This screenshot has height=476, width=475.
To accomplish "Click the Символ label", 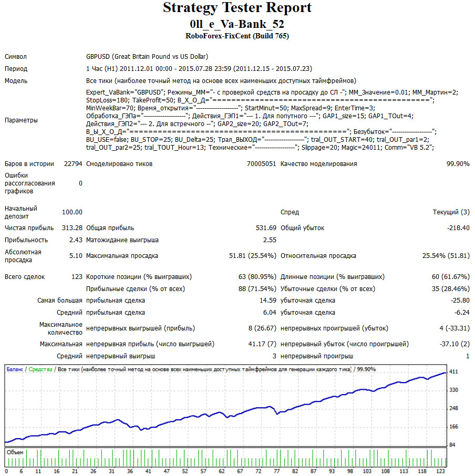I will [x=15, y=56].
